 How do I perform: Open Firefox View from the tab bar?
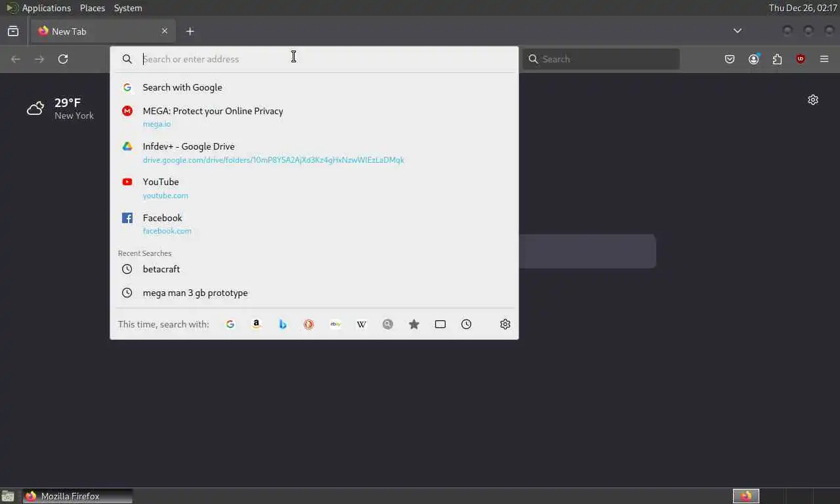pyautogui.click(x=13, y=31)
